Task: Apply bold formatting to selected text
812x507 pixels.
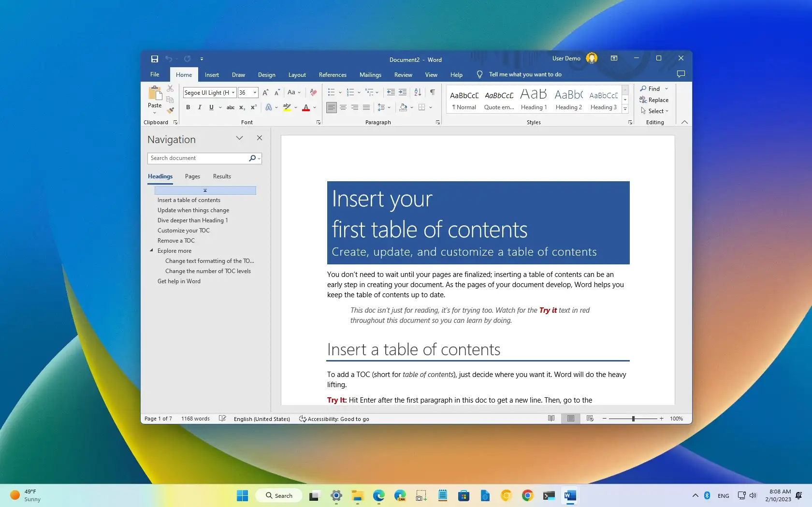Action: pyautogui.click(x=188, y=107)
